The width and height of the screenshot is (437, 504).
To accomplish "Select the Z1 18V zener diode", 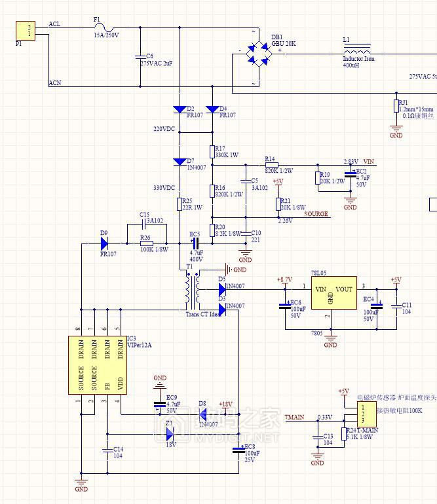I will point(170,433).
